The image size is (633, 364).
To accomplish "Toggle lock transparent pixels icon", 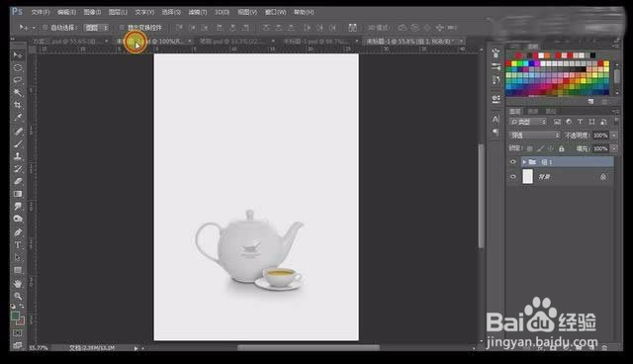I will click(530, 148).
